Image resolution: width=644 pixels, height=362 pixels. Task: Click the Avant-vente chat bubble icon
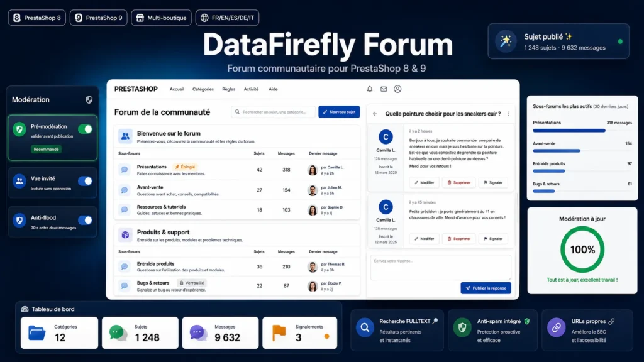click(125, 190)
